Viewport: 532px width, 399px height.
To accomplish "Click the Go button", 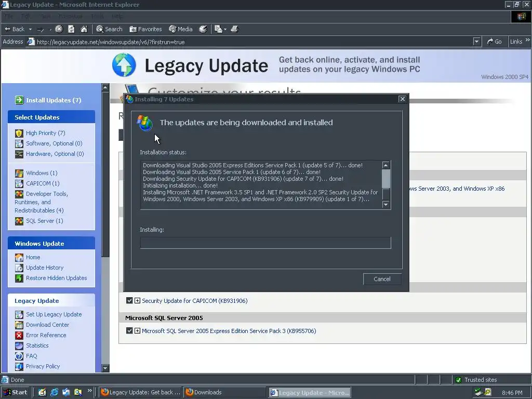I will coord(495,42).
